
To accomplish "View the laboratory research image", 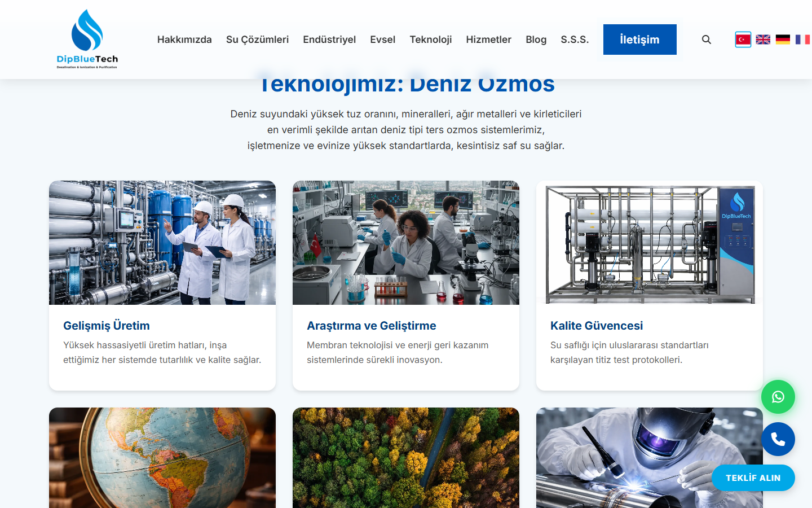I will point(406,243).
